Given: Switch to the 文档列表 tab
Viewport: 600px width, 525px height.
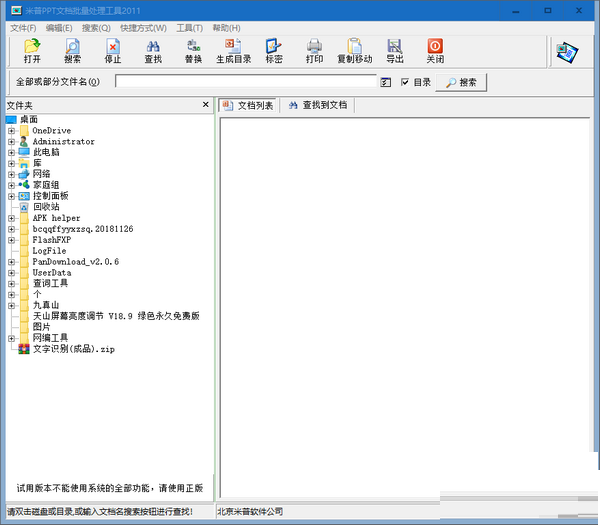Looking at the screenshot, I should click(248, 105).
